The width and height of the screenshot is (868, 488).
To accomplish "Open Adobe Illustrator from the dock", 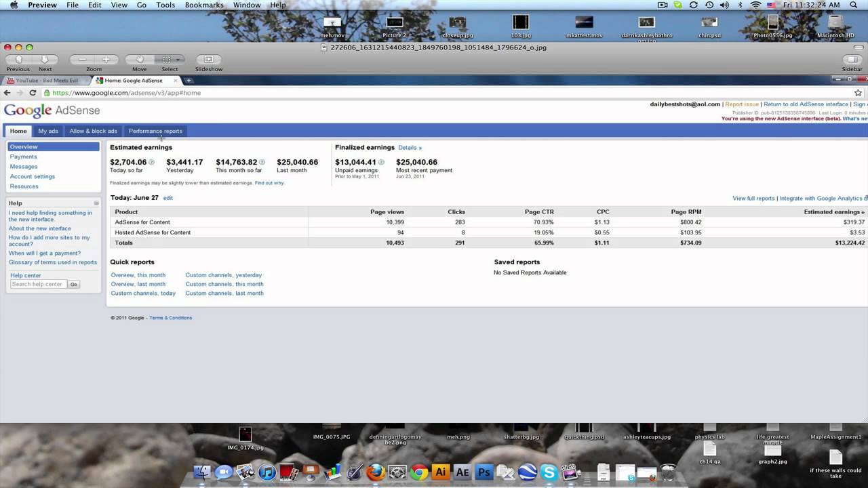I will point(441,472).
